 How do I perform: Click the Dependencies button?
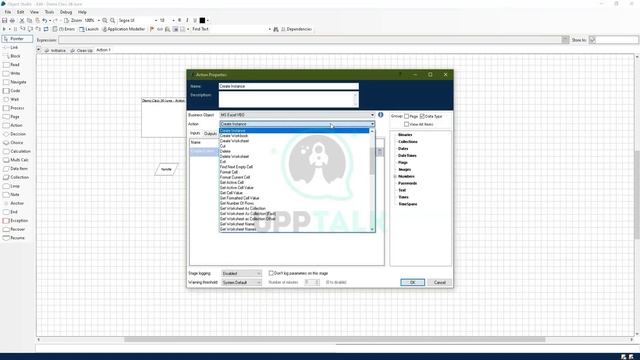click(x=296, y=29)
